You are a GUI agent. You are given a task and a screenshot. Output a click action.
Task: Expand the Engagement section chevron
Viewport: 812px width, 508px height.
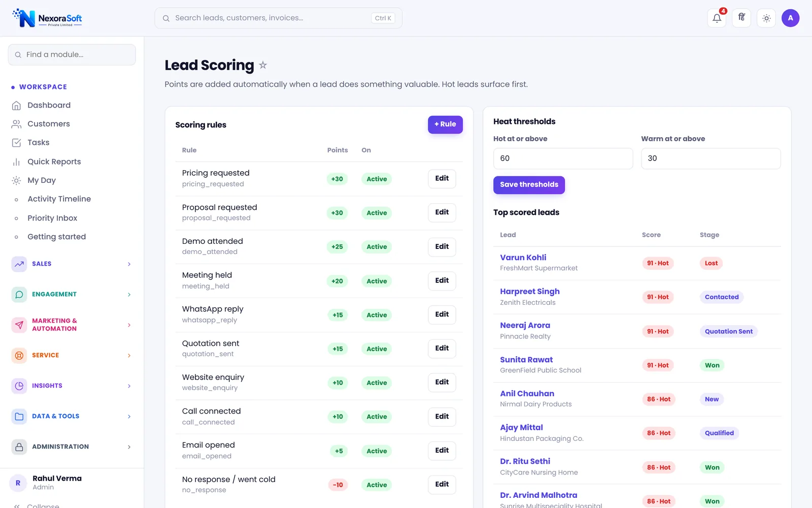tap(129, 294)
